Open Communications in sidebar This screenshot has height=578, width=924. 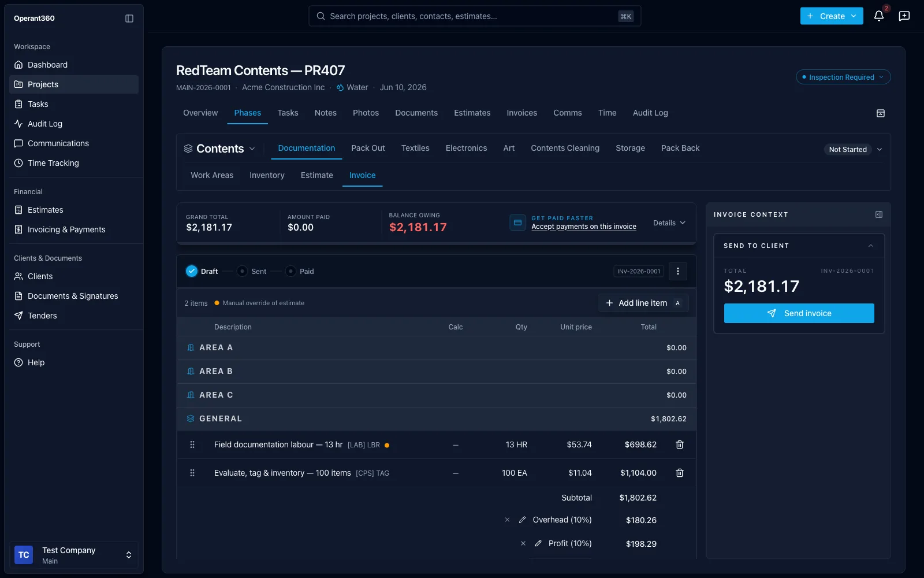tap(74, 143)
